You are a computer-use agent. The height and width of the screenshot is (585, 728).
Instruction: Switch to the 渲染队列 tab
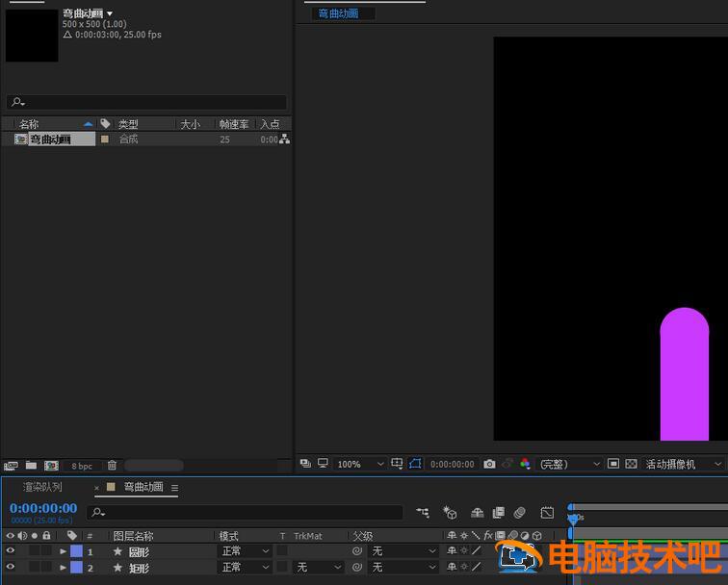(x=42, y=488)
